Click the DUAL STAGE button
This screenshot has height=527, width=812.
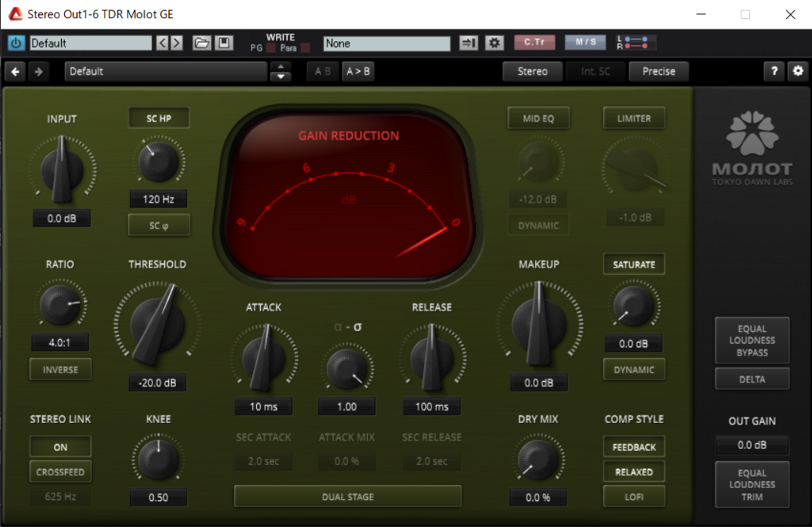(347, 496)
